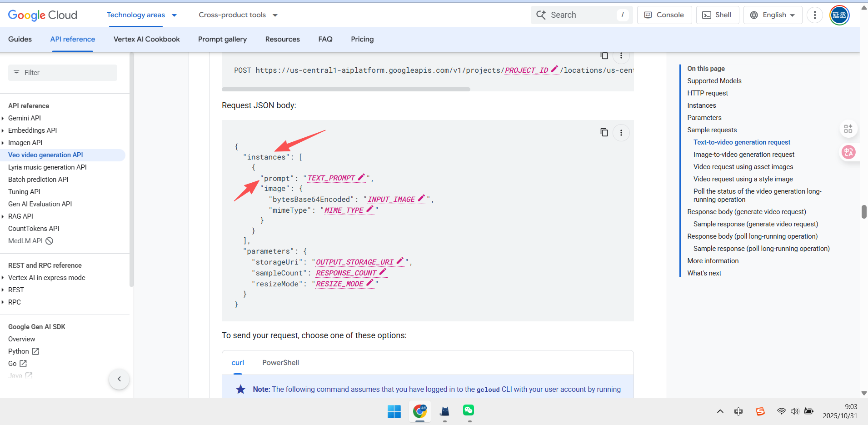
Task: Launch the Cloud Shell
Action: (717, 15)
